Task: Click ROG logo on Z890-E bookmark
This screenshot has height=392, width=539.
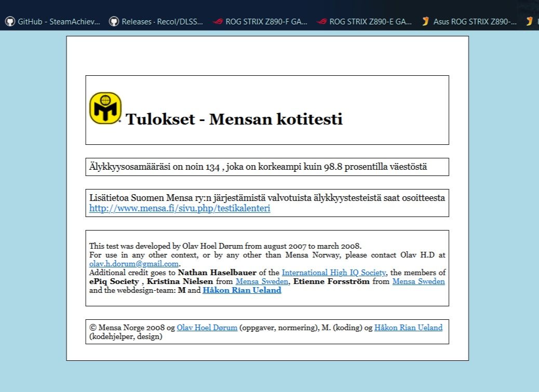Action: point(322,22)
